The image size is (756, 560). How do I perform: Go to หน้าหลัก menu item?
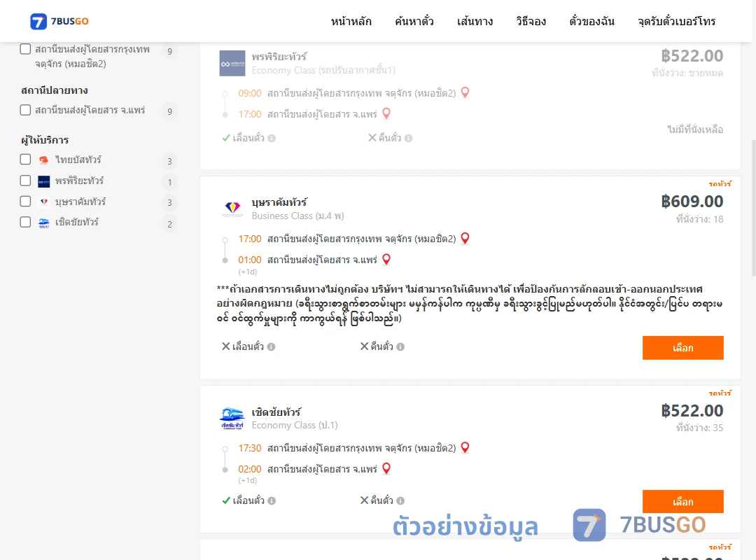[351, 21]
